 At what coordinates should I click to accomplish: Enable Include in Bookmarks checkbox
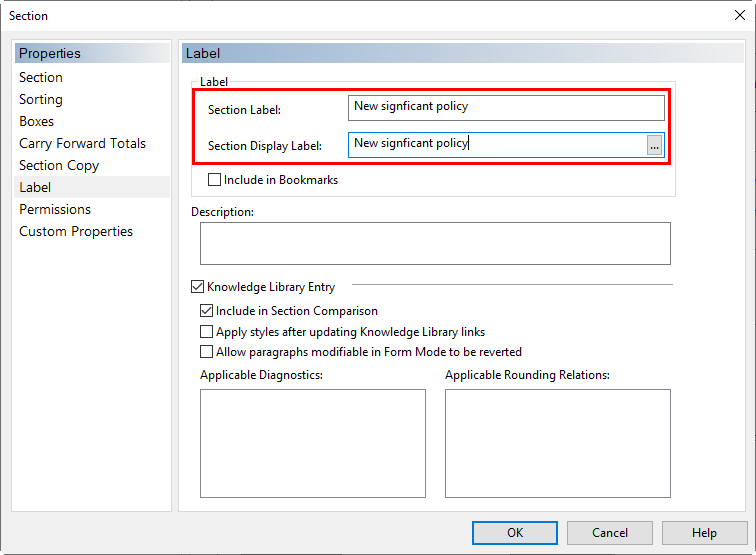(x=214, y=180)
